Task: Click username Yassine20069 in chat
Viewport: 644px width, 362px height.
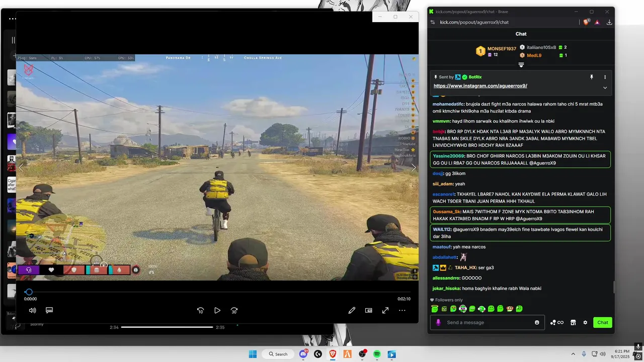Action: tap(448, 156)
